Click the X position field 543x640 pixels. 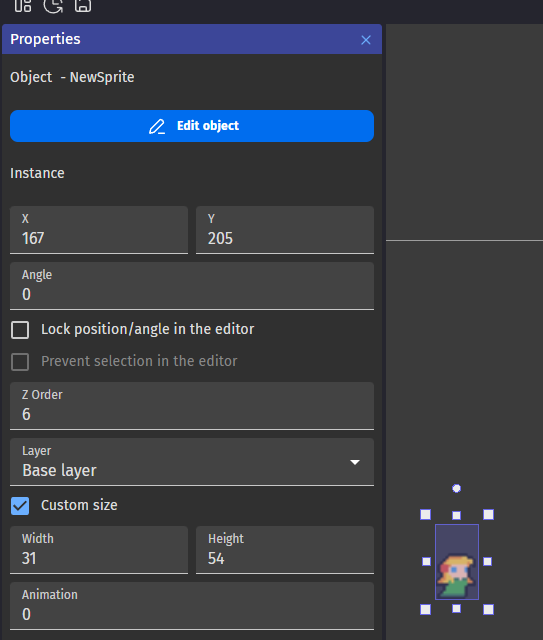[99, 230]
